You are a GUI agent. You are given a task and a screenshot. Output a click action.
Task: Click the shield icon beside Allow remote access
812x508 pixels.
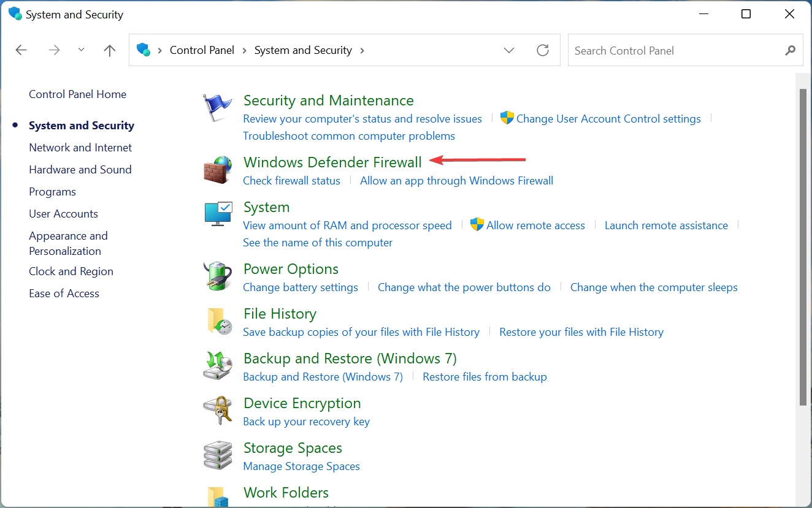[477, 224]
